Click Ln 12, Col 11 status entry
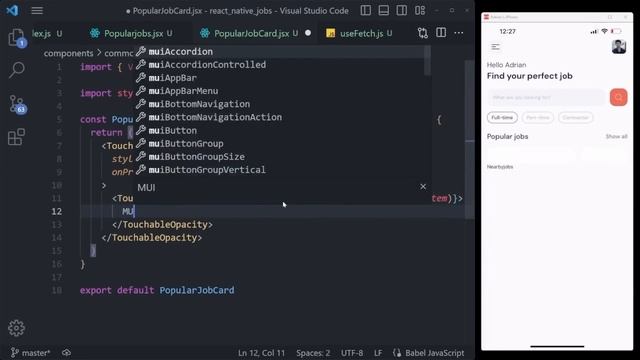Viewport: 640px width, 360px height. (261, 353)
